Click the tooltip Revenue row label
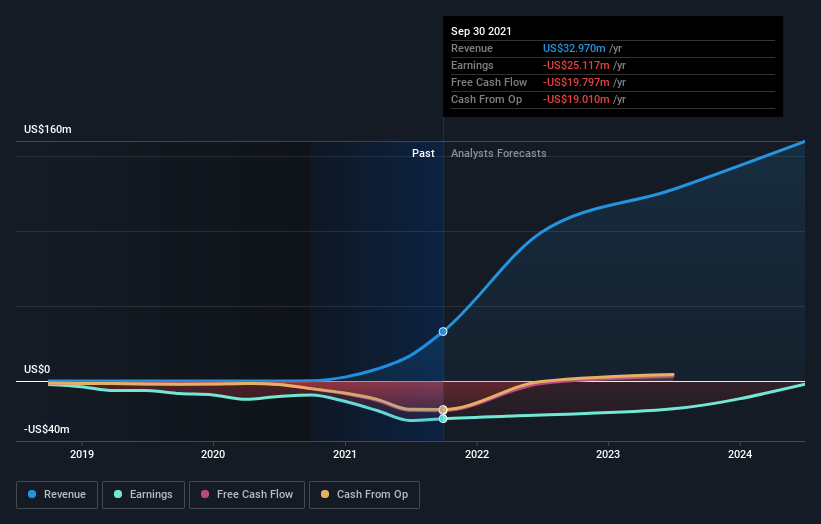 472,48
